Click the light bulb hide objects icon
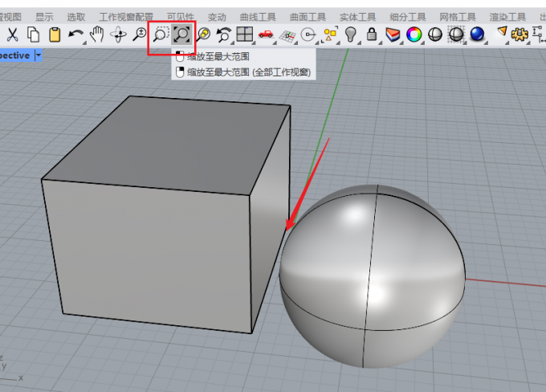Image resolution: width=546 pixels, height=392 pixels. coord(351,35)
